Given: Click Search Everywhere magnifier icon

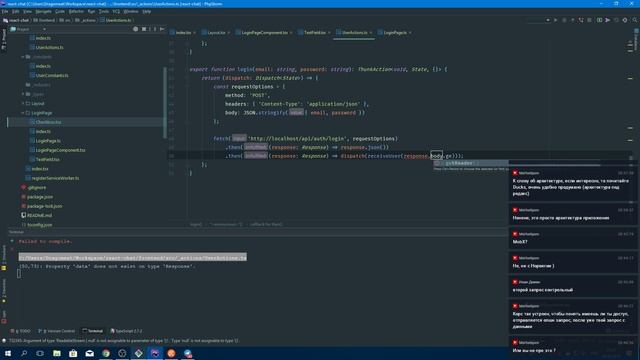Looking at the screenshot, I should pyautogui.click(x=635, y=20).
